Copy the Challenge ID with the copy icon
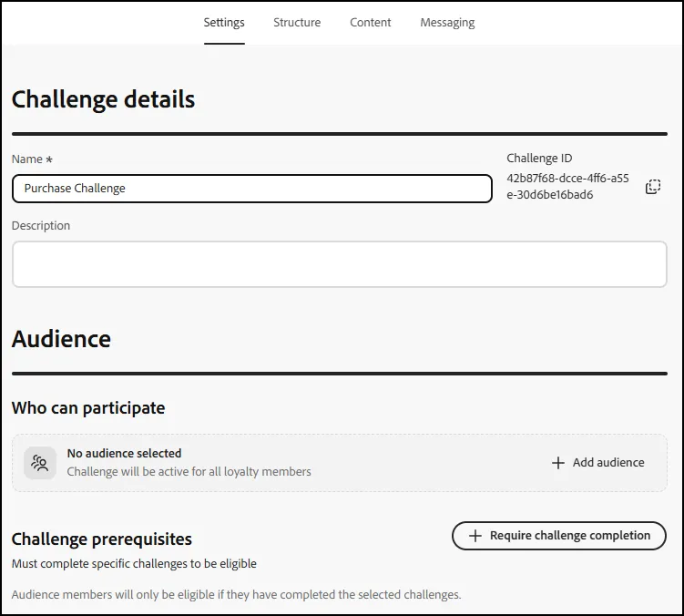 point(653,187)
